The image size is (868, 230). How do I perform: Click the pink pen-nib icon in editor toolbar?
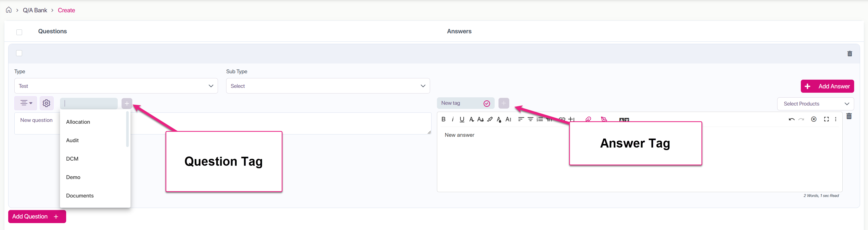click(x=604, y=119)
